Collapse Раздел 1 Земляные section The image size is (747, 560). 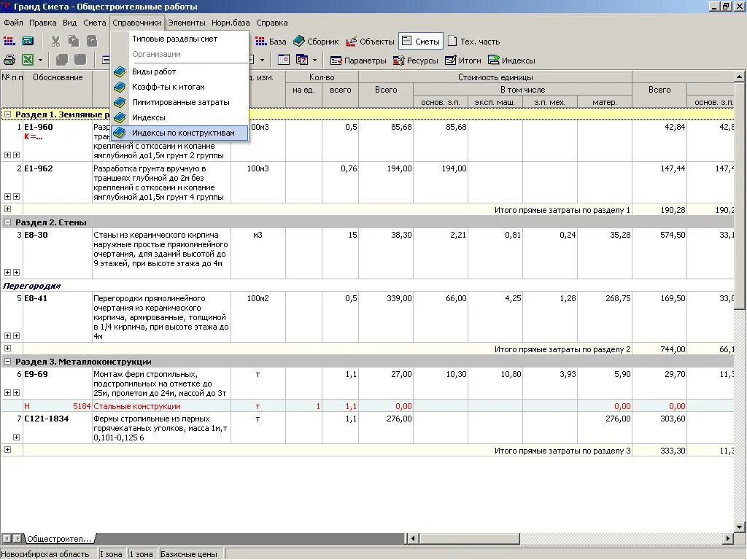(x=7, y=114)
